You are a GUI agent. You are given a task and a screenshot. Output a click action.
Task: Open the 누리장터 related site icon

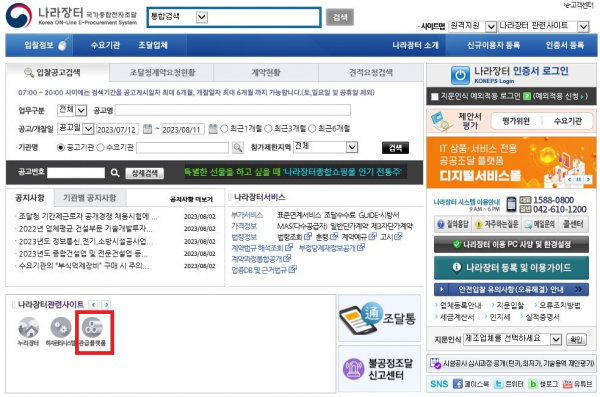click(29, 328)
